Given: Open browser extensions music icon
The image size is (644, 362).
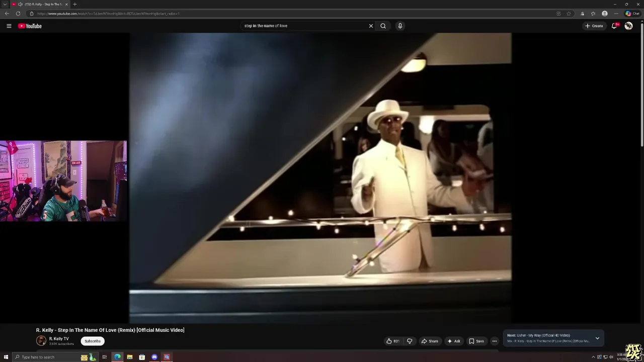Looking at the screenshot, I should [582, 14].
